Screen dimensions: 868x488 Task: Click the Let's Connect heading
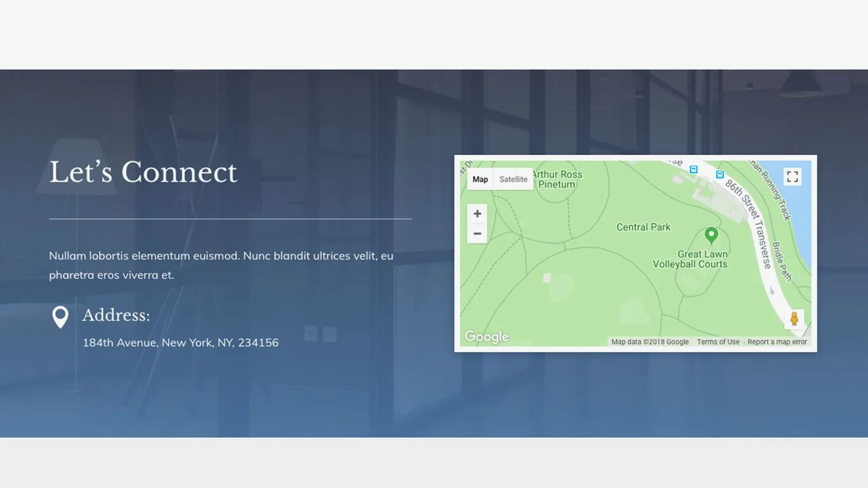click(143, 172)
